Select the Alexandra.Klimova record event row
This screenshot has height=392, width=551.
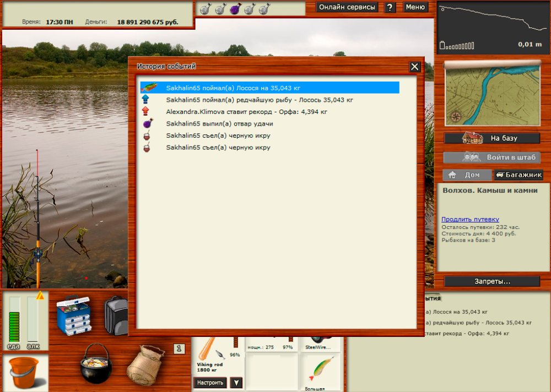click(247, 112)
